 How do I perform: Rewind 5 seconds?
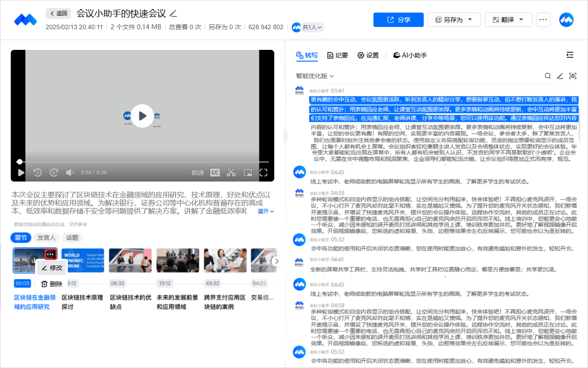pos(38,173)
